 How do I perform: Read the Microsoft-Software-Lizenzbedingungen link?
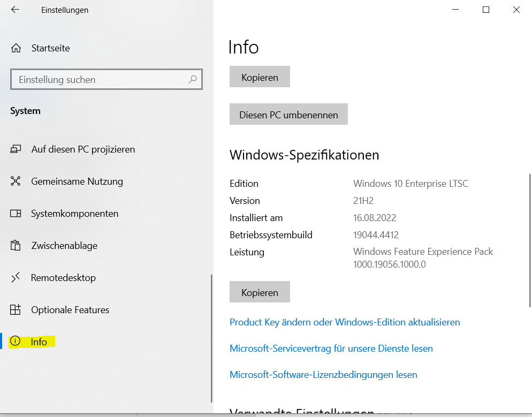[x=323, y=375]
